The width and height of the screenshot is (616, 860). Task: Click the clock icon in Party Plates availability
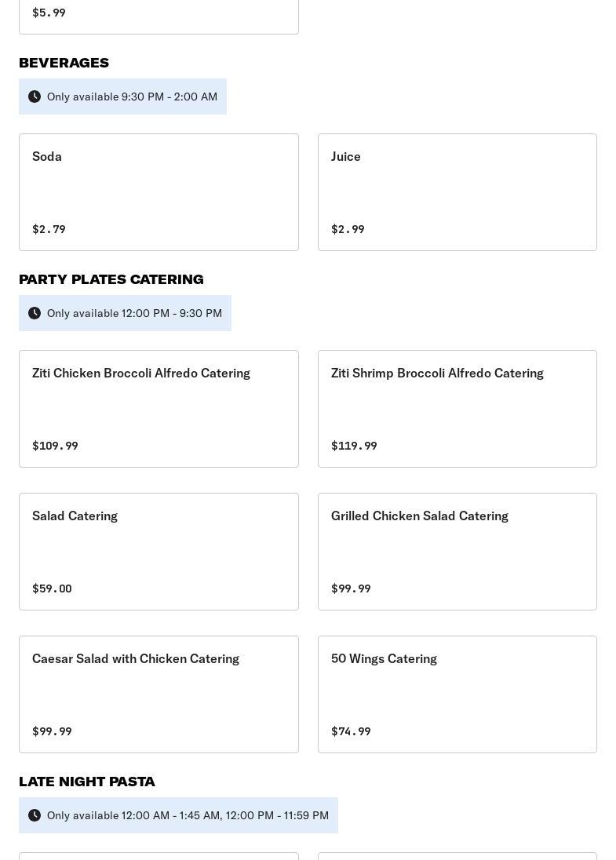point(35,313)
